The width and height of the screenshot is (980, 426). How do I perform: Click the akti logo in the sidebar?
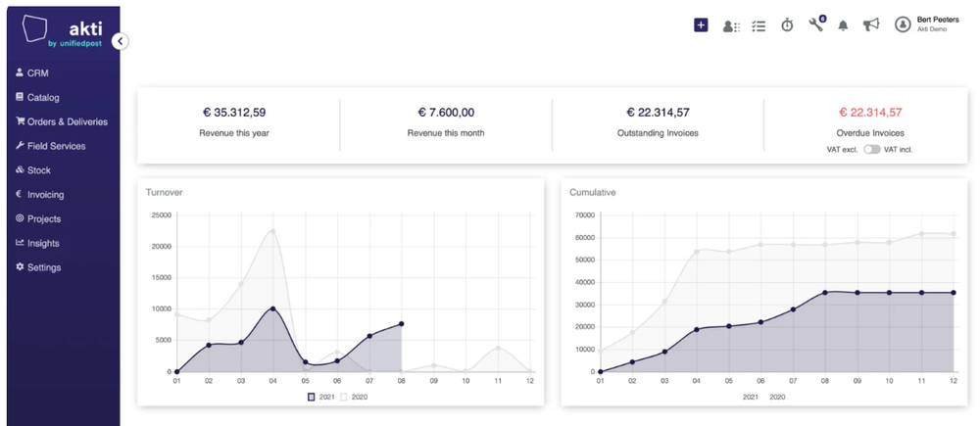point(61,31)
